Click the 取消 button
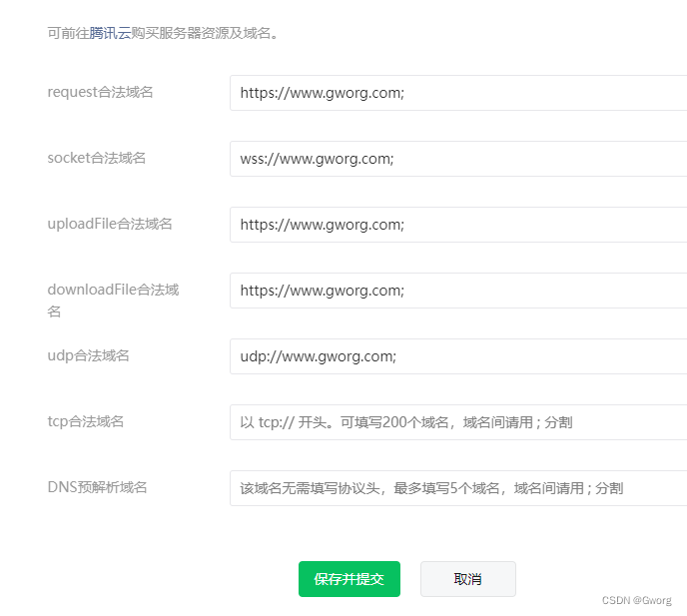 coord(468,579)
